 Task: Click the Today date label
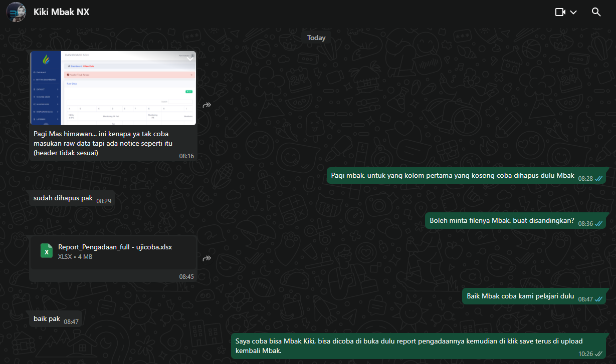pos(316,38)
